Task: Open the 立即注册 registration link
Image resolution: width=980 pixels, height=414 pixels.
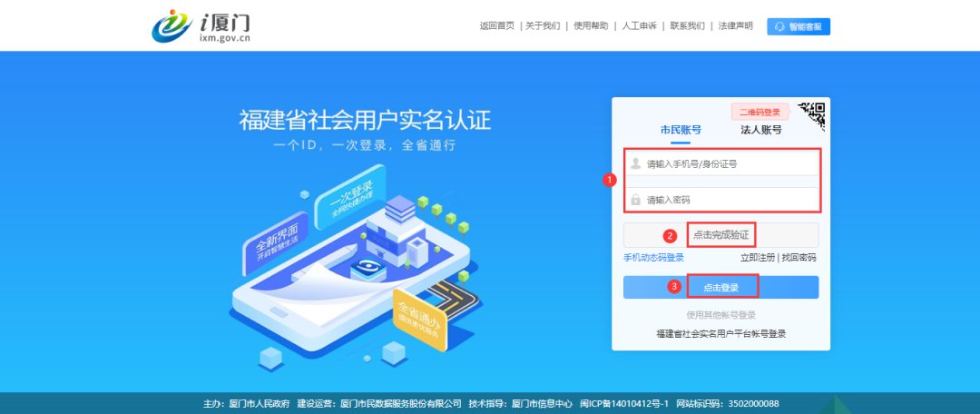Action: pyautogui.click(x=758, y=258)
